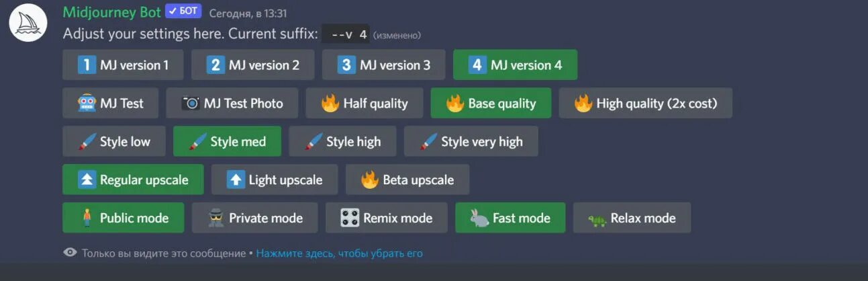
Task: Set Style low option
Action: coord(113,141)
